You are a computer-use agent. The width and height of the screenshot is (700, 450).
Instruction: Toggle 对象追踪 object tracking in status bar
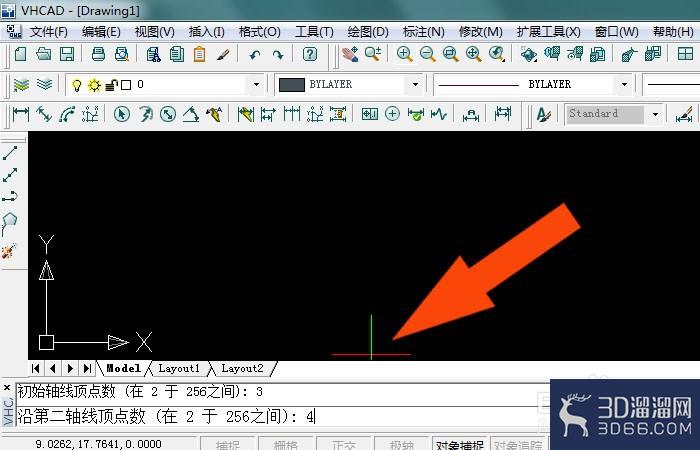point(518,444)
